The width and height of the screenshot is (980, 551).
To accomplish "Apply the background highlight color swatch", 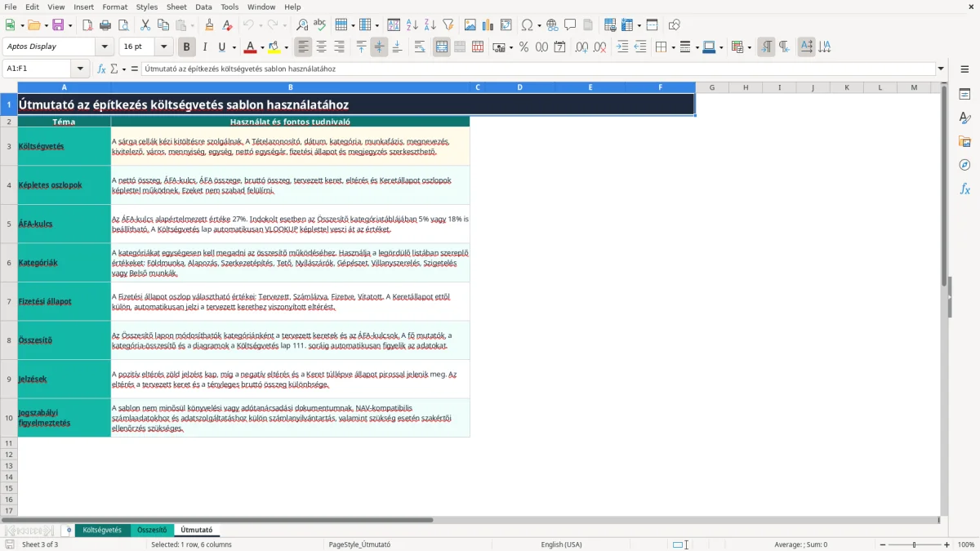I will (275, 47).
